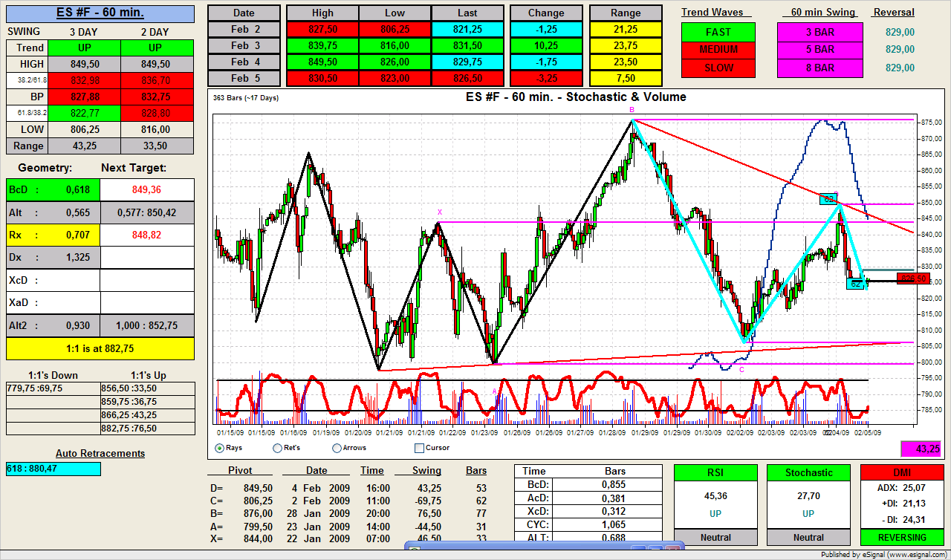Select the Feb 4 date row cell
The image size is (951, 560).
244,62
